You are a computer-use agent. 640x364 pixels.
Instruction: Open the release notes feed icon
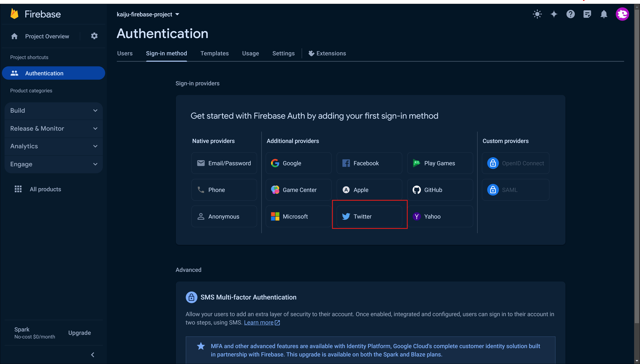tap(587, 14)
